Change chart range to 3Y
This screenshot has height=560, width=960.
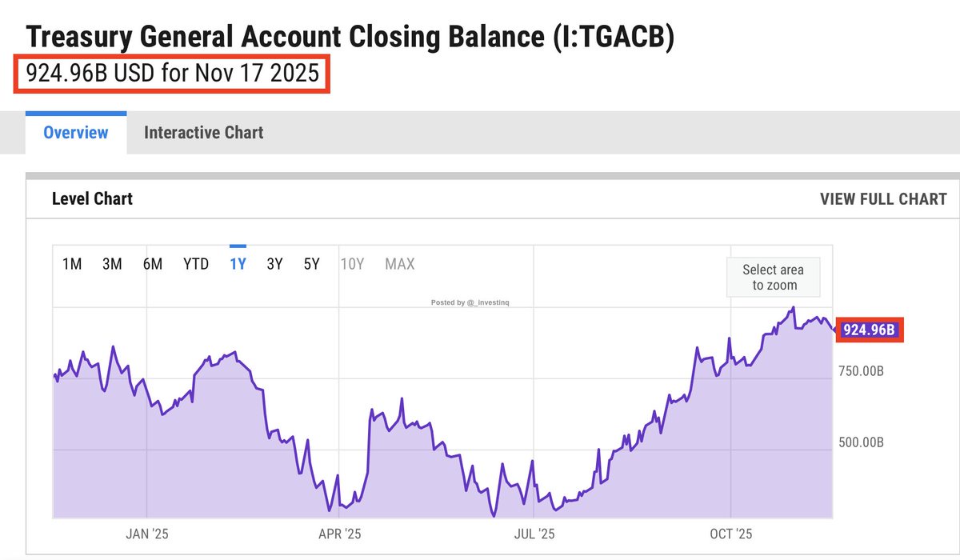point(274,264)
